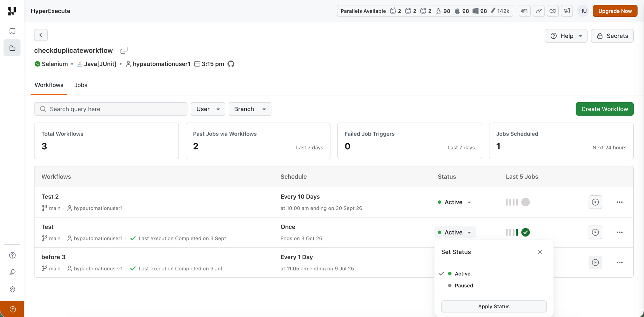Open the announcements megaphone icon

[x=567, y=11]
